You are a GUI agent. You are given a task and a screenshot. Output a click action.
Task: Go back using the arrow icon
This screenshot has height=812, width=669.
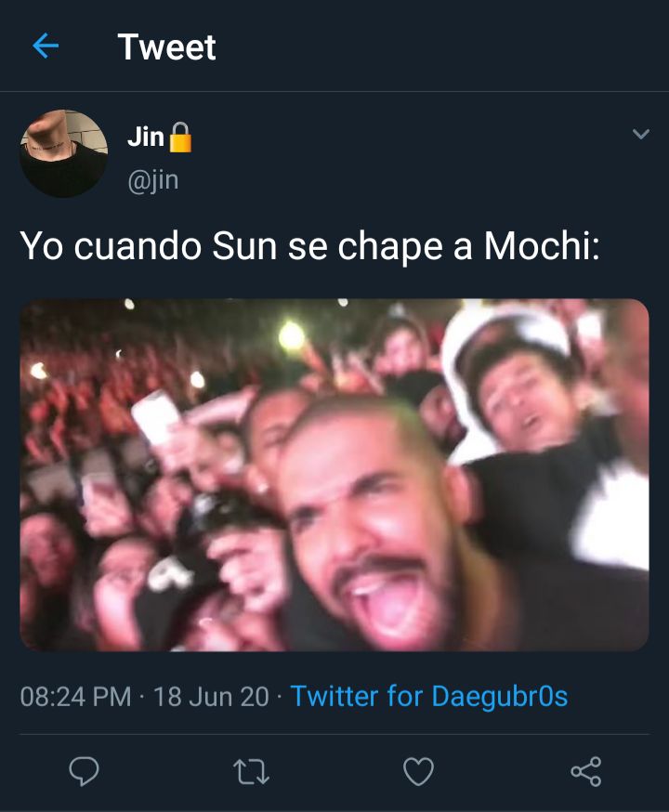pos(46,46)
